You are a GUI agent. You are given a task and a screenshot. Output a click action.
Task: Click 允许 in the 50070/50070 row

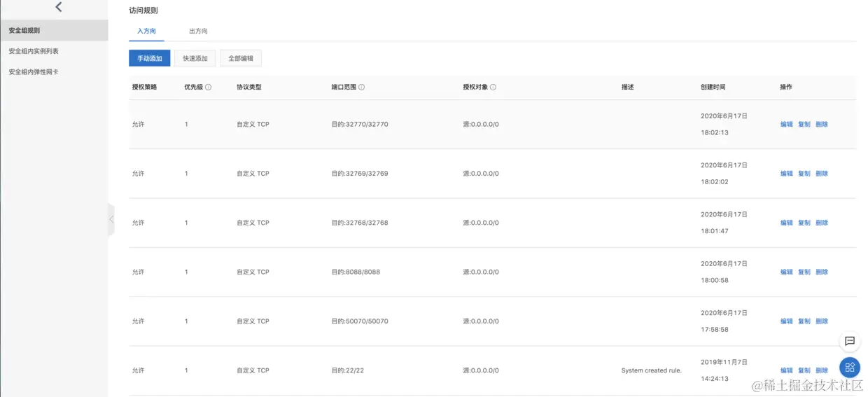(x=138, y=321)
